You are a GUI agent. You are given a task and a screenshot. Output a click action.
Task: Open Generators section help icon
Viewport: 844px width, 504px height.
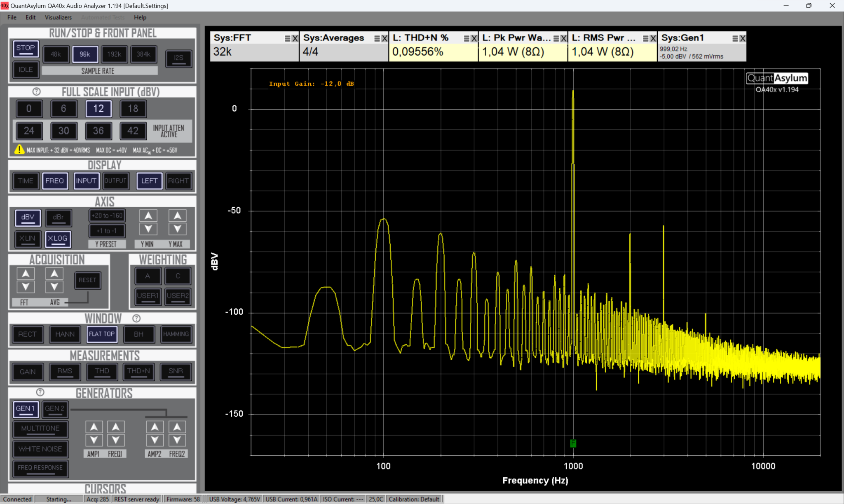(x=40, y=392)
